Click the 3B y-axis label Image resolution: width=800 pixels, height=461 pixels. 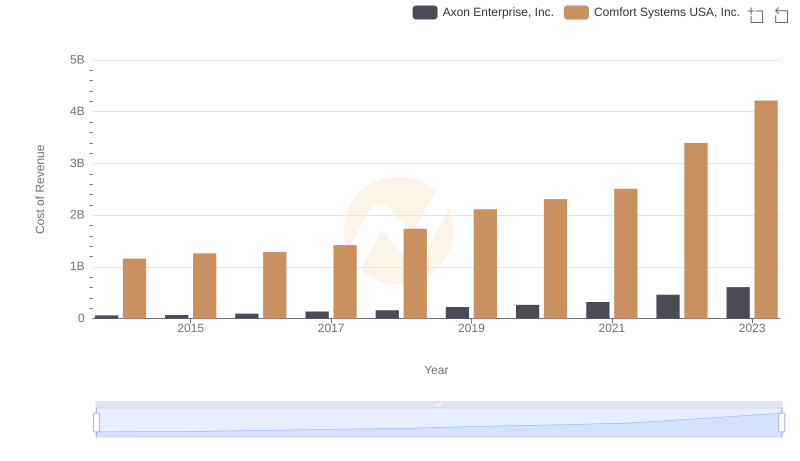77,163
